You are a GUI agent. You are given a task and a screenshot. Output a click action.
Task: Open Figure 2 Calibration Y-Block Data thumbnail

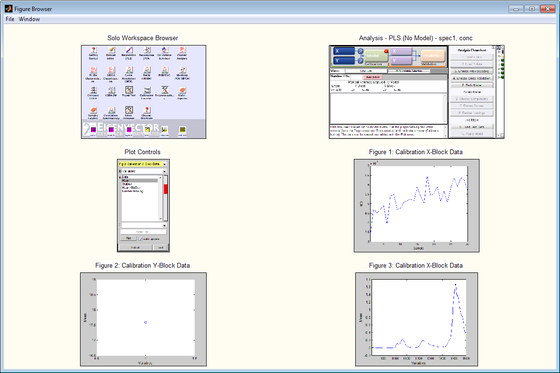[144, 319]
